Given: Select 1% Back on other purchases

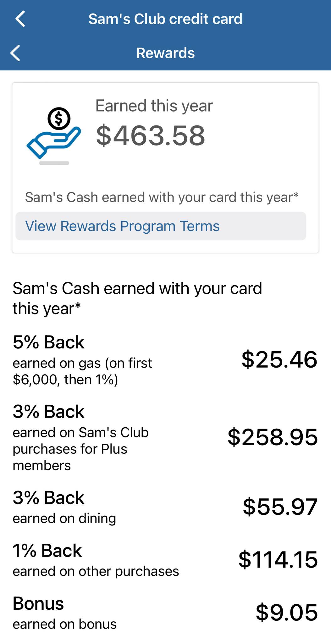Looking at the screenshot, I should (x=96, y=559).
